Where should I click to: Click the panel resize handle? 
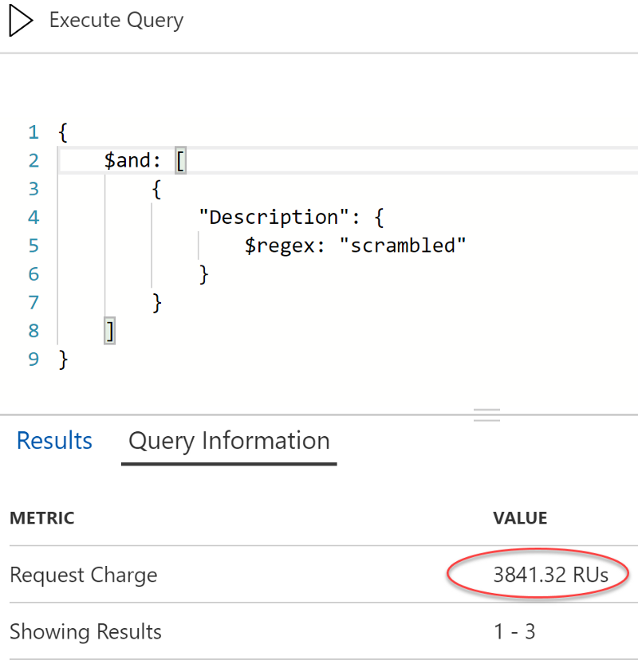(486, 414)
